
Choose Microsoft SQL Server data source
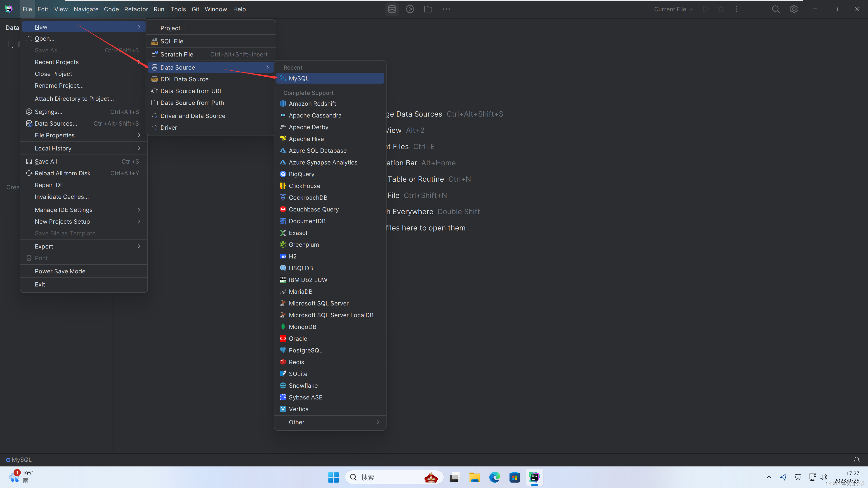pyautogui.click(x=330, y=303)
